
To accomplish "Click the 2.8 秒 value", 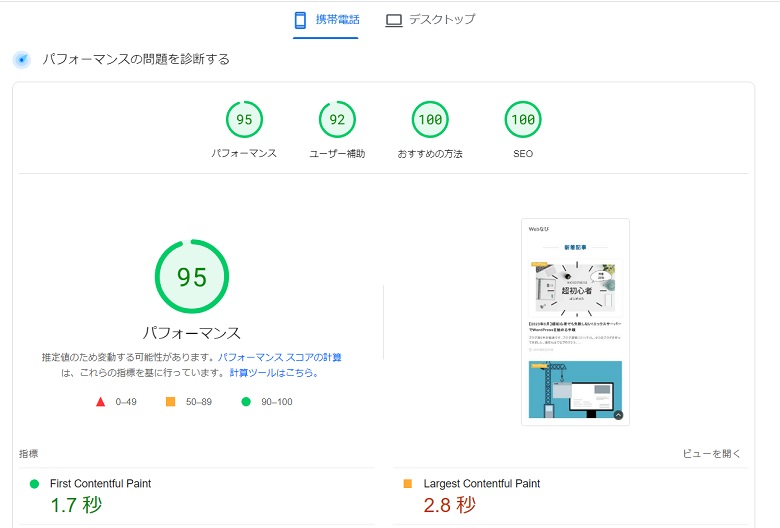I will 450,505.
